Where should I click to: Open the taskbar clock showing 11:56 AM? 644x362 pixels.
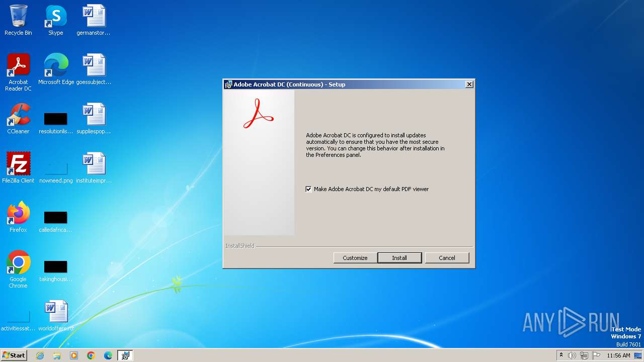(618, 355)
